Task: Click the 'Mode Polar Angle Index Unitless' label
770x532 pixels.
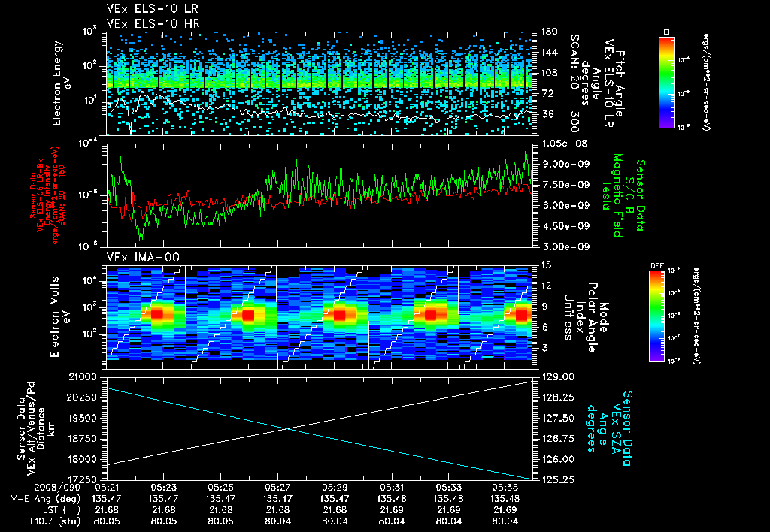Action: (x=585, y=317)
